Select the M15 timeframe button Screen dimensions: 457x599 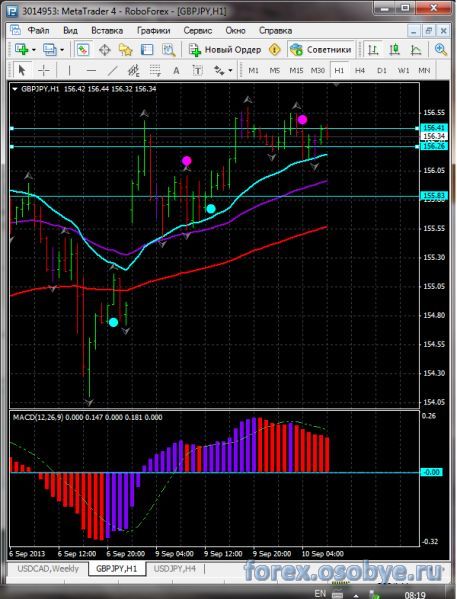pos(296,70)
